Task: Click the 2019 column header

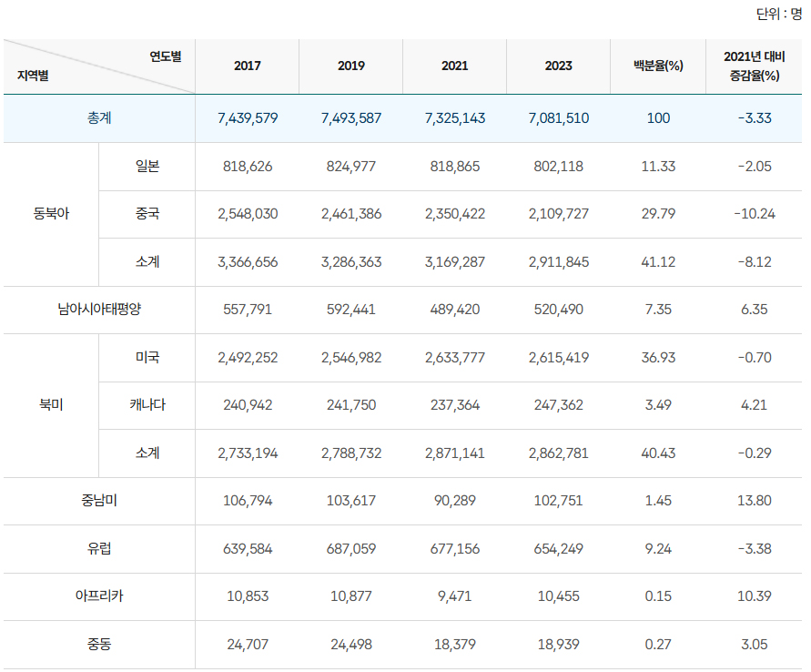Action: coord(350,66)
